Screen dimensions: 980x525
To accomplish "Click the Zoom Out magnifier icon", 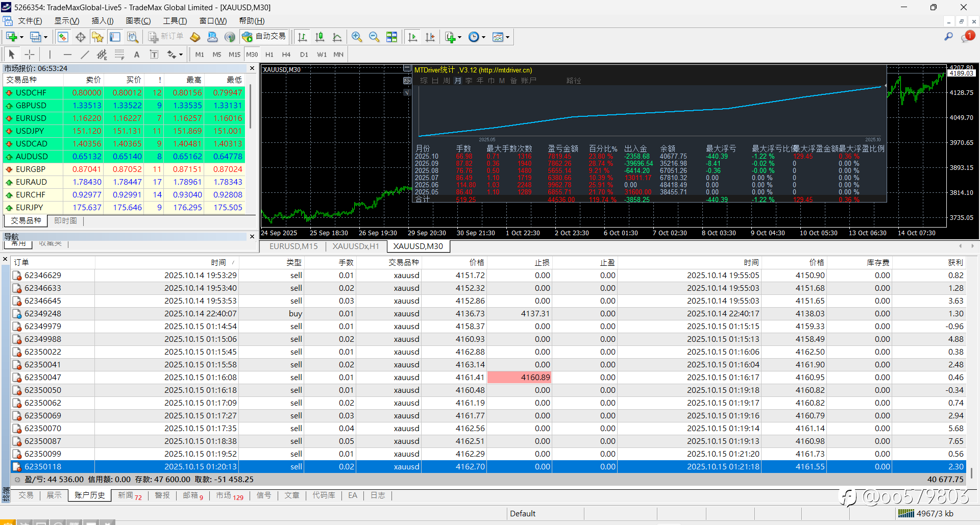I will click(x=374, y=37).
